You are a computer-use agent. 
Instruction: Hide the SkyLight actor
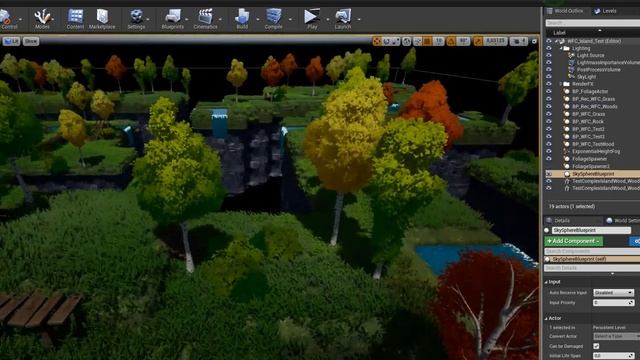pos(549,77)
